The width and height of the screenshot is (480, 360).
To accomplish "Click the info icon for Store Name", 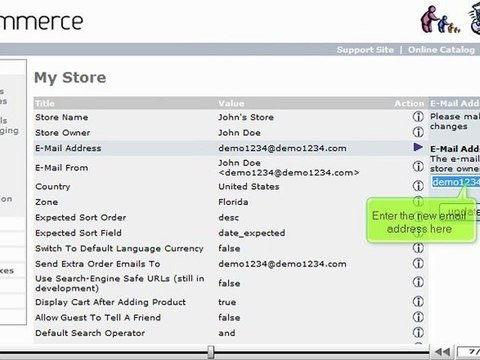I will pyautogui.click(x=418, y=117).
